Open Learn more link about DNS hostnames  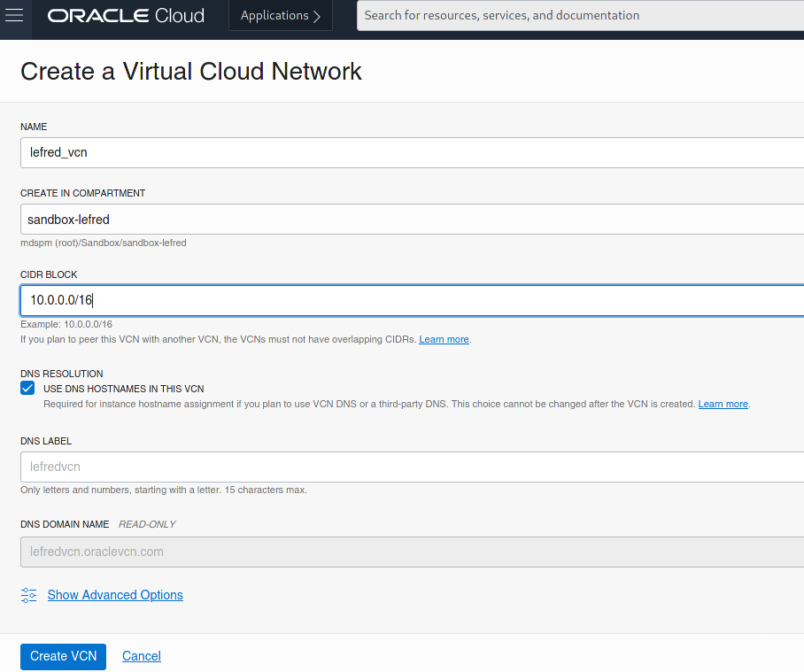click(723, 404)
